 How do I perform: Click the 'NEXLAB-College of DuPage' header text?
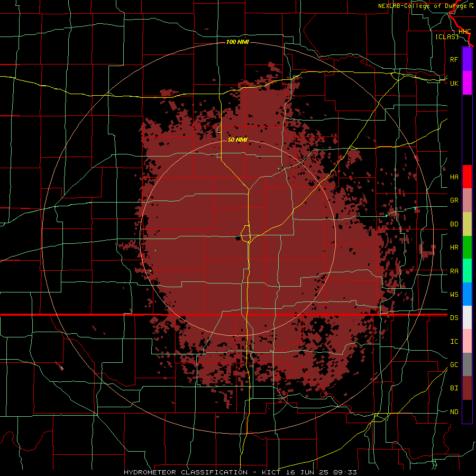pos(423,6)
